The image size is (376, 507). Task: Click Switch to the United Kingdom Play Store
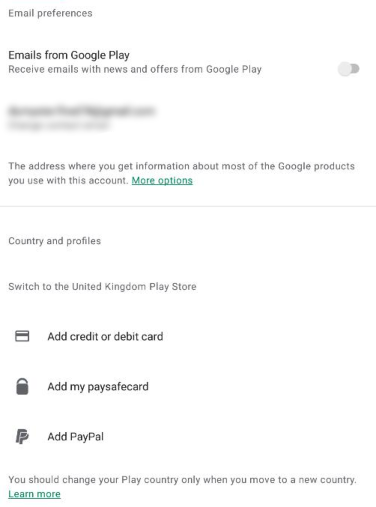pyautogui.click(x=102, y=286)
